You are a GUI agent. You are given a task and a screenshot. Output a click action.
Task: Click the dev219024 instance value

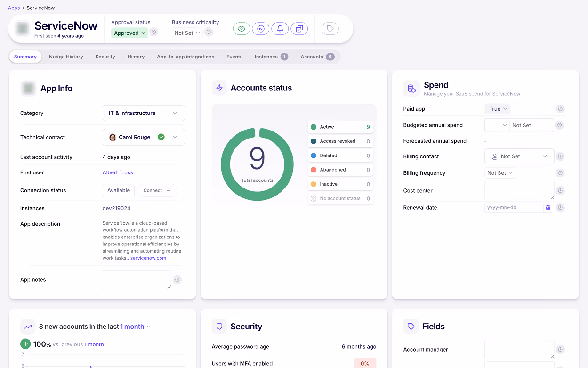pyautogui.click(x=116, y=208)
